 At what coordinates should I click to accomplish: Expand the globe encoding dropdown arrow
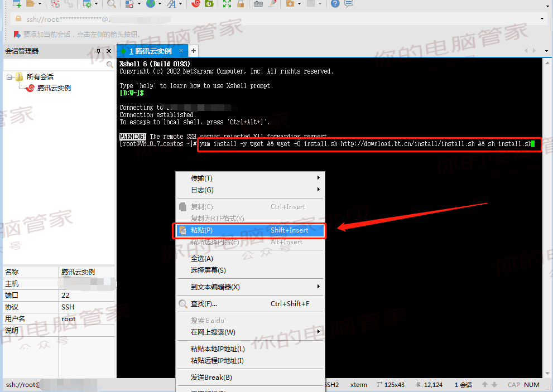click(160, 4)
